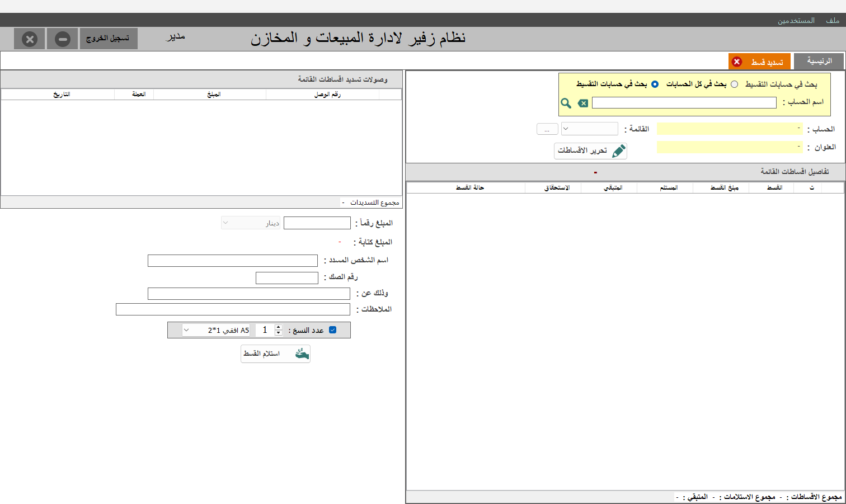Increase the copies count with the up arrow
The image size is (846, 504).
(279, 327)
